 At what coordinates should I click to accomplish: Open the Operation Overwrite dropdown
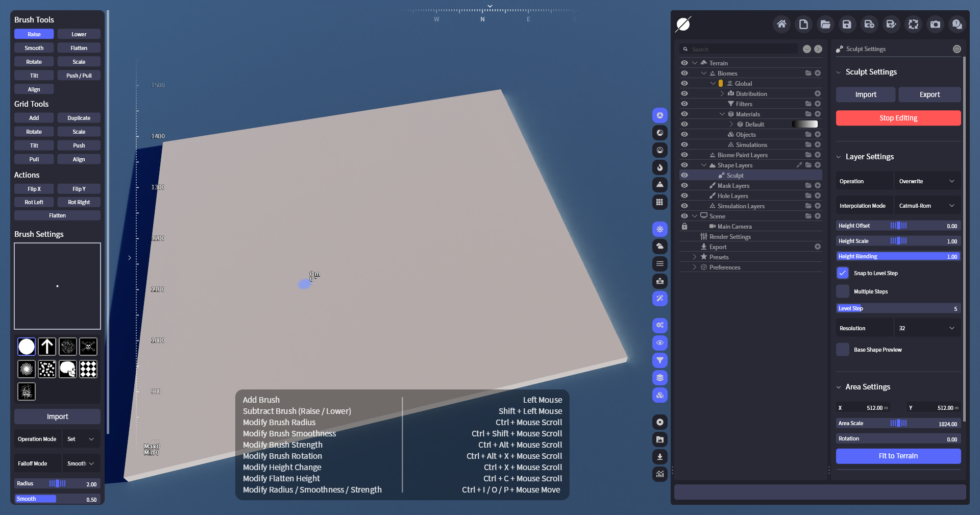[x=926, y=181]
